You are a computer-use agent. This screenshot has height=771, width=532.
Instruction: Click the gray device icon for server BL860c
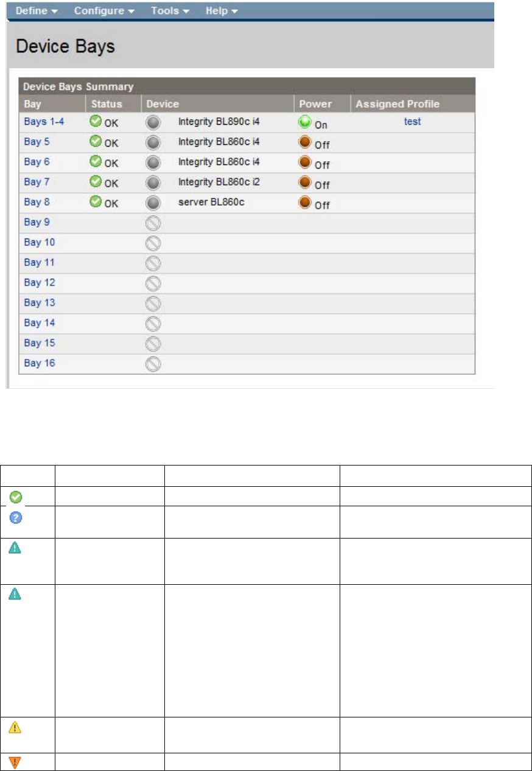[153, 203]
